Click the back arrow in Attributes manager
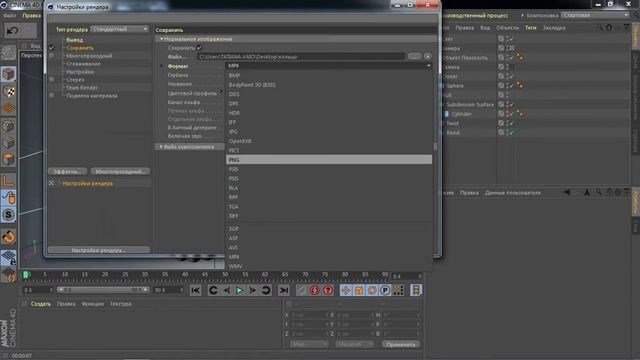Viewport: 640px width, 360px height. pos(567,192)
